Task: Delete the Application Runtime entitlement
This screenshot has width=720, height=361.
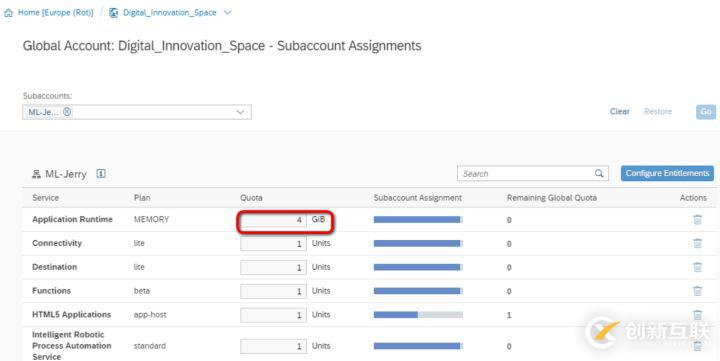Action: [x=697, y=220]
